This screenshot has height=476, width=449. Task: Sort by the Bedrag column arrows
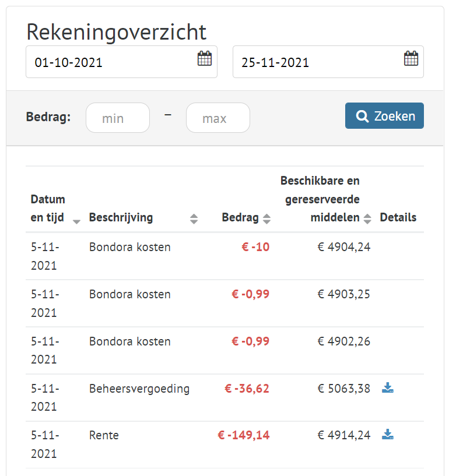tap(266, 219)
